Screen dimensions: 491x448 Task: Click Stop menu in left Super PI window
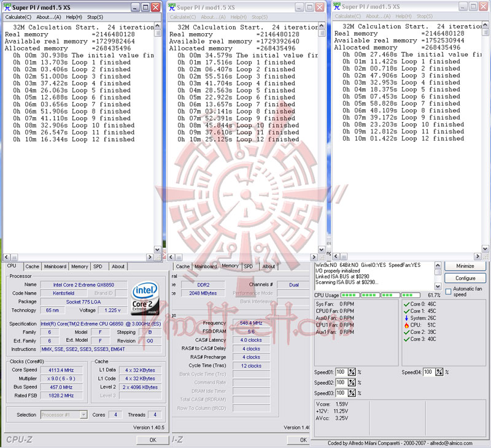coord(95,17)
